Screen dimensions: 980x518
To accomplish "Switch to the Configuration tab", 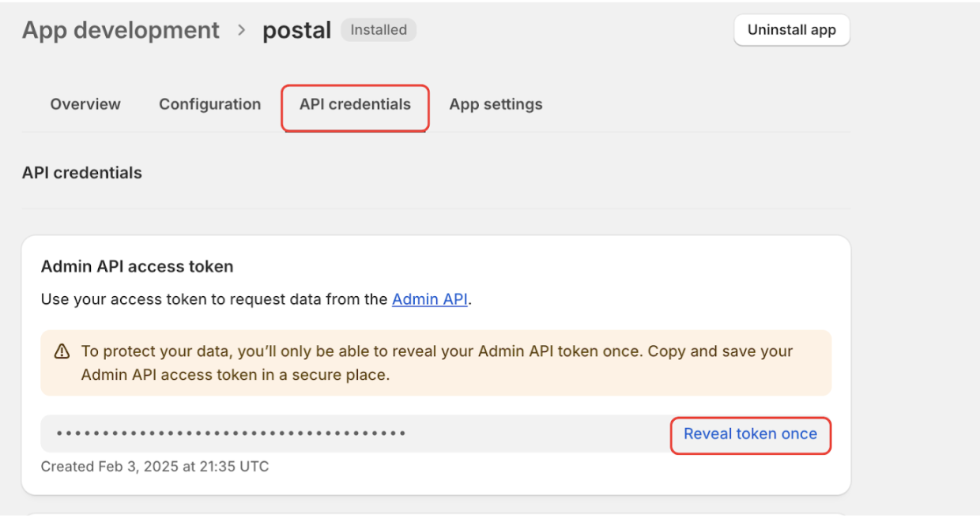I will [209, 104].
